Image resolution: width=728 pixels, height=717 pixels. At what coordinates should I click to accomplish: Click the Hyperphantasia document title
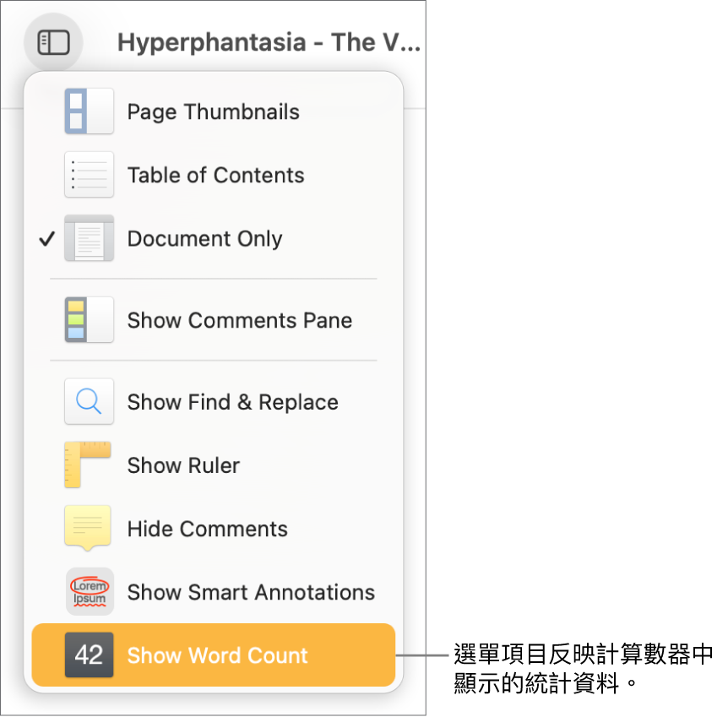tap(268, 43)
